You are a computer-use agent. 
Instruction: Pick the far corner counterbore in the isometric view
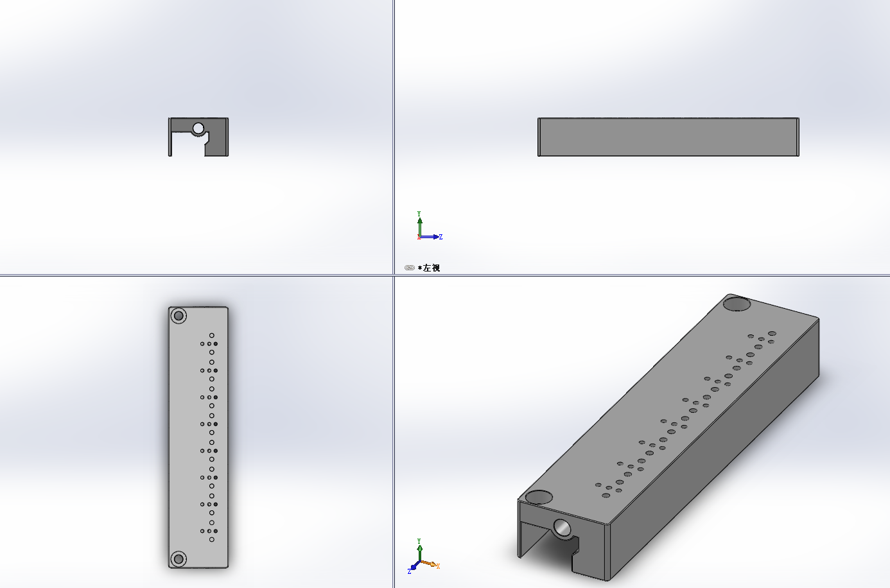pos(737,304)
